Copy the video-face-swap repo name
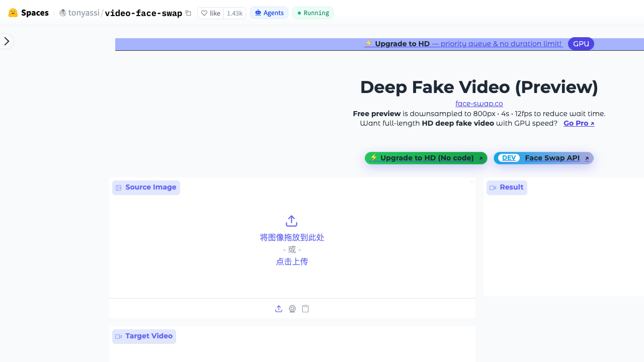The height and width of the screenshot is (362, 644). pyautogui.click(x=188, y=13)
